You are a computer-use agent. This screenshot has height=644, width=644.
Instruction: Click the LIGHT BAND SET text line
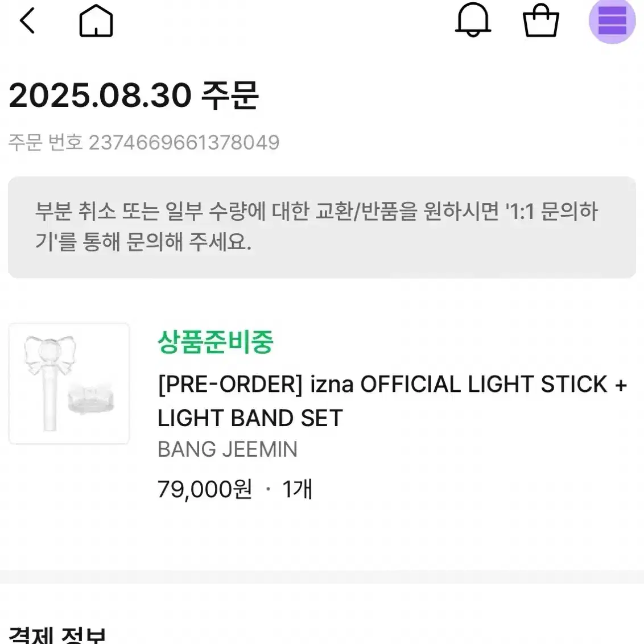click(x=249, y=418)
